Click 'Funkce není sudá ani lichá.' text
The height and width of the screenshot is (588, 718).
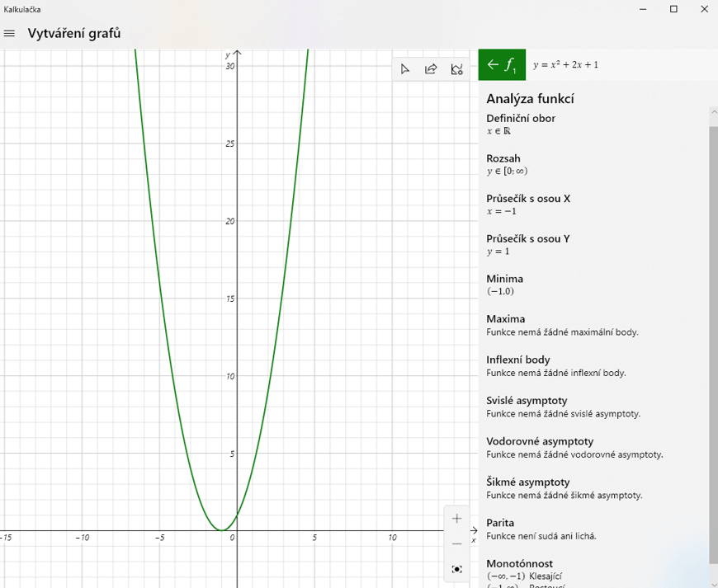tap(541, 536)
